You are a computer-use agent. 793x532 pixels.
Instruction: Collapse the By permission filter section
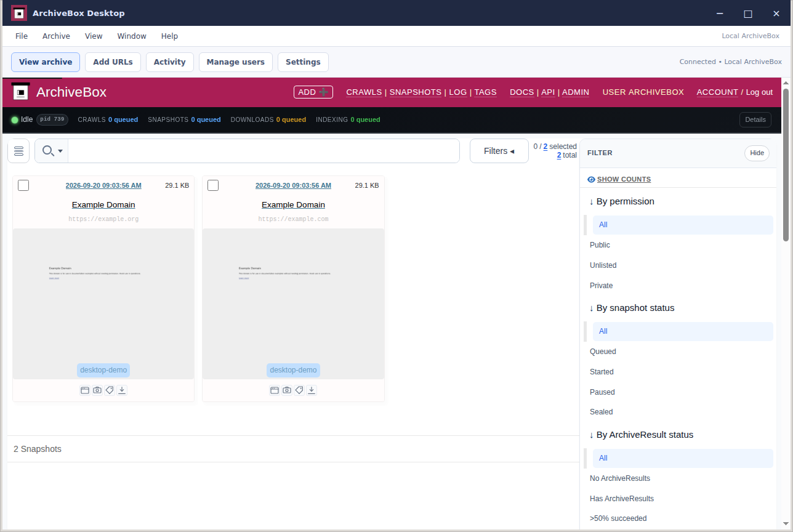pos(622,201)
